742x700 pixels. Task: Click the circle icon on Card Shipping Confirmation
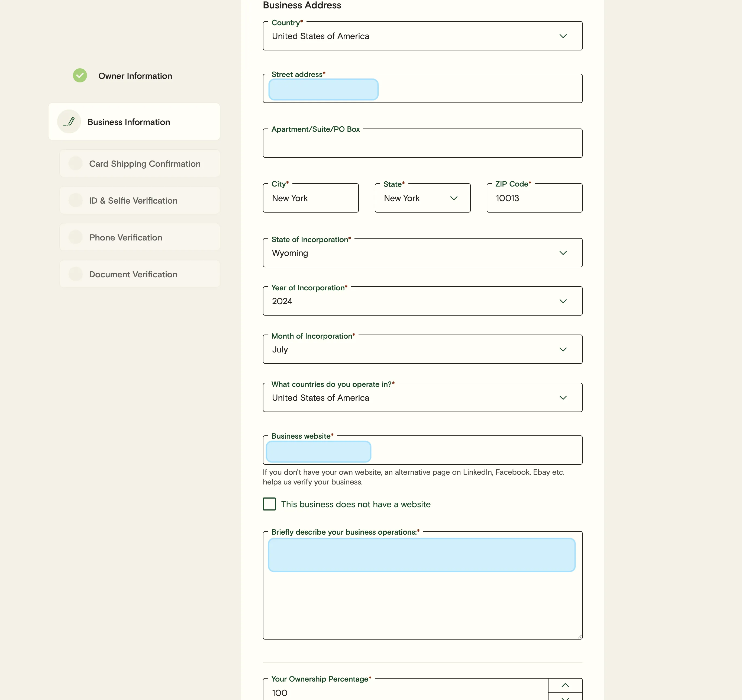pos(76,163)
